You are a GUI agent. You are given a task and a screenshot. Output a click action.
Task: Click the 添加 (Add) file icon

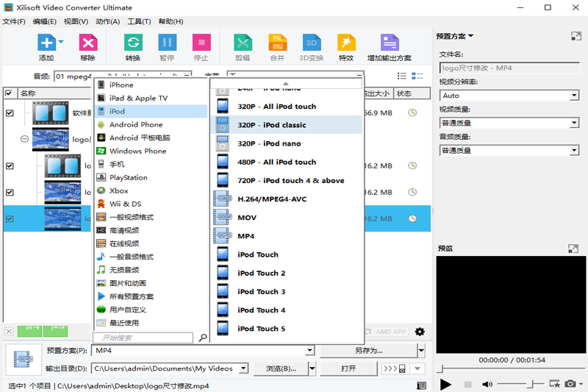(46, 43)
